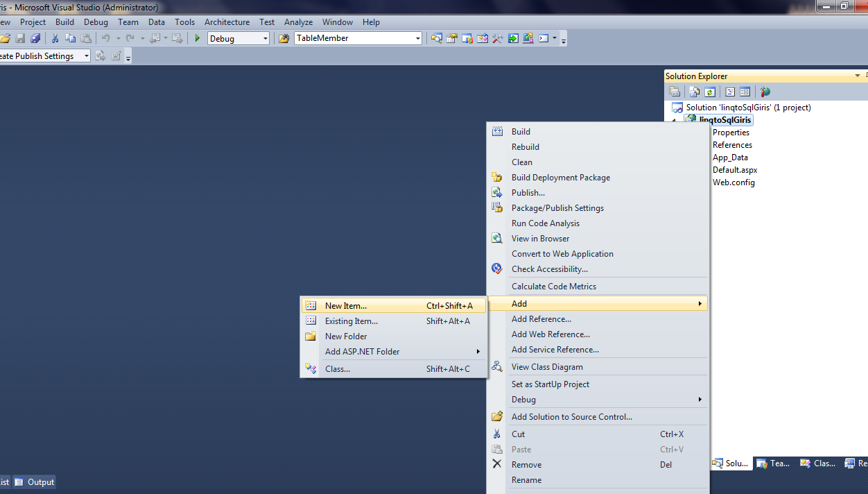Open the Architecture menu

pyautogui.click(x=227, y=22)
